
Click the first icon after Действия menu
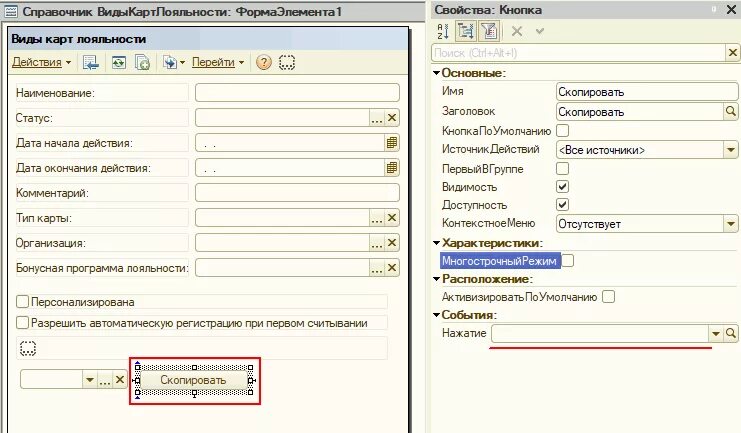(x=91, y=62)
